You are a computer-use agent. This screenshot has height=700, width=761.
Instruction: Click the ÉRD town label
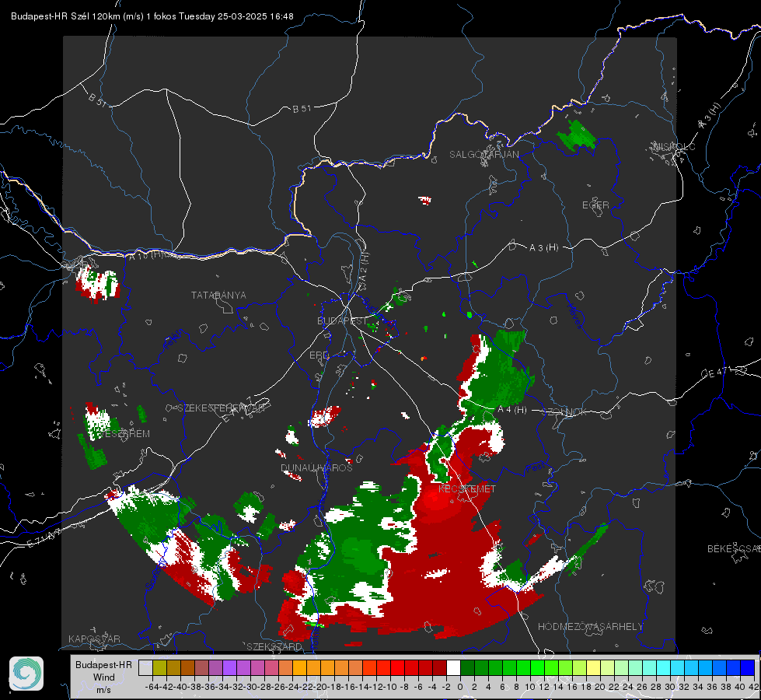coord(319,355)
